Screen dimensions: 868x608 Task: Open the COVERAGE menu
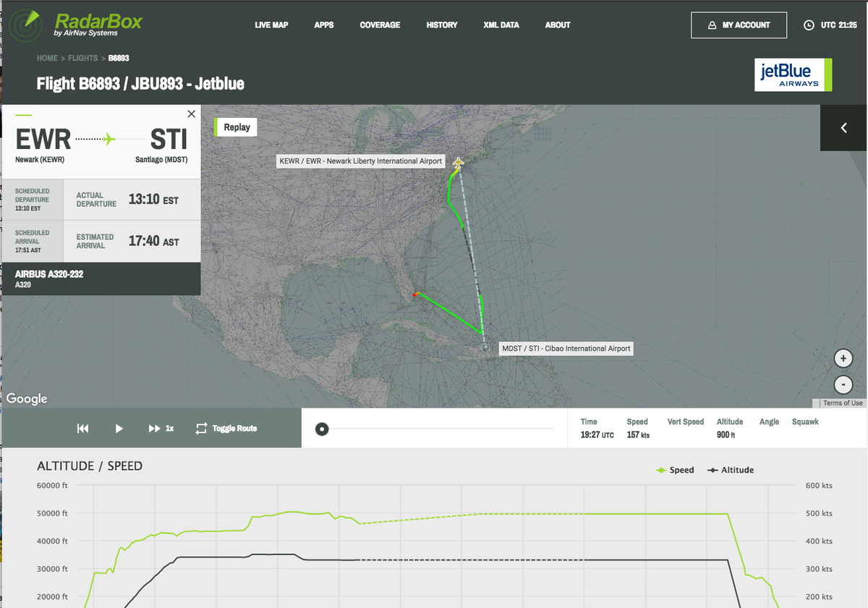tap(380, 25)
